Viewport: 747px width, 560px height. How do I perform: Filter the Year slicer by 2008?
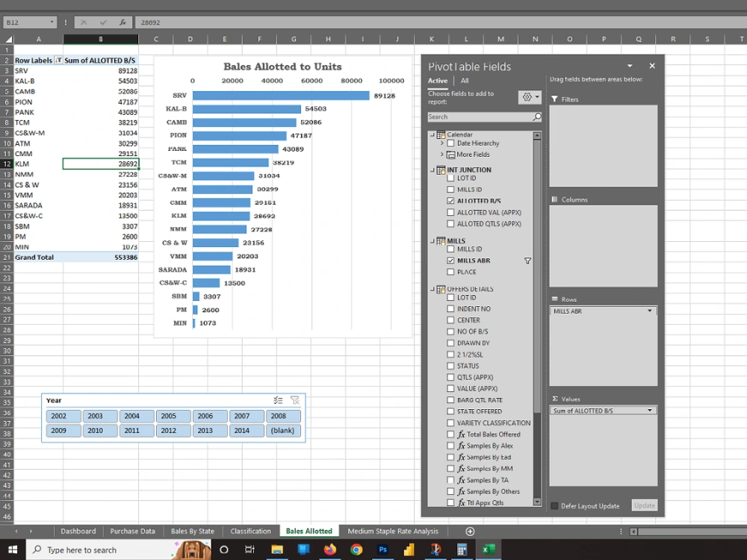(x=283, y=416)
